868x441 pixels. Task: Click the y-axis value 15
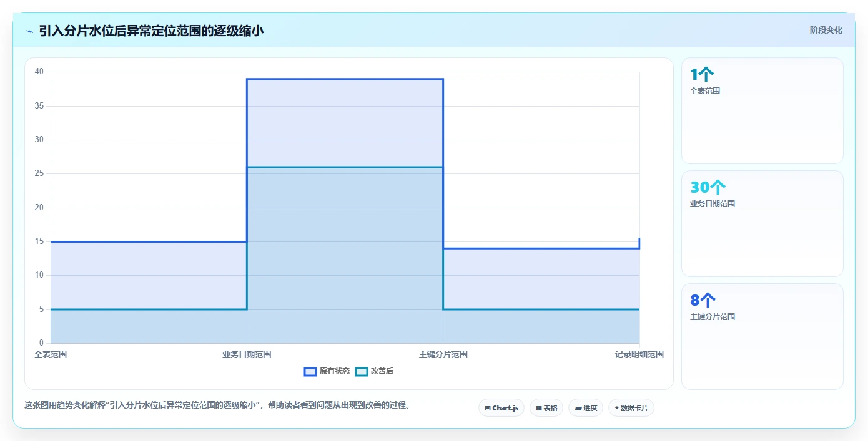(x=39, y=241)
